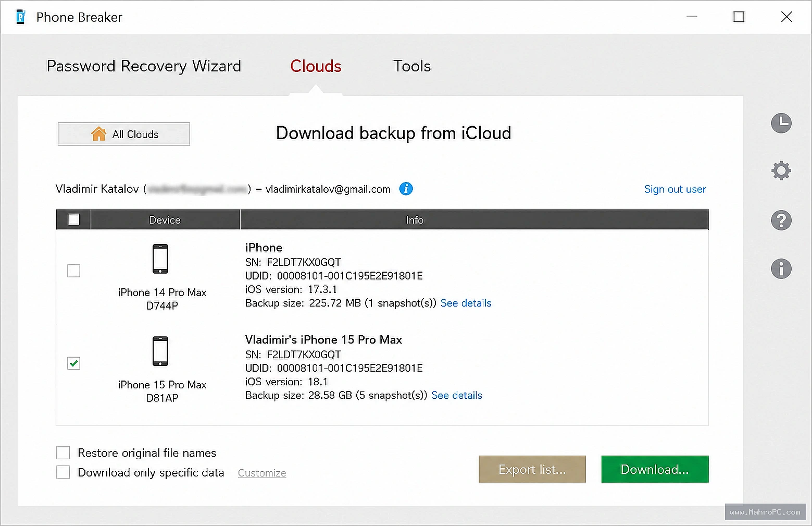Toggle the select-all checkbox in table header
This screenshot has height=526, width=812.
click(74, 219)
